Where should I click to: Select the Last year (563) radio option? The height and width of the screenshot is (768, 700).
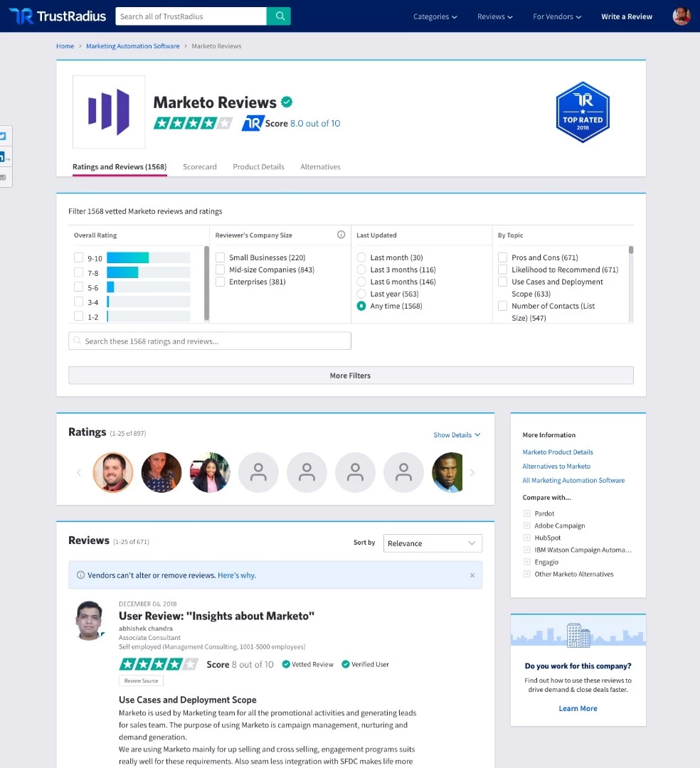tap(361, 294)
